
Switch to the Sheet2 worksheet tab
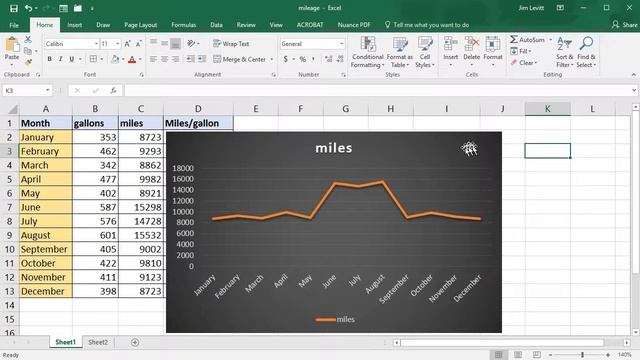coord(98,342)
